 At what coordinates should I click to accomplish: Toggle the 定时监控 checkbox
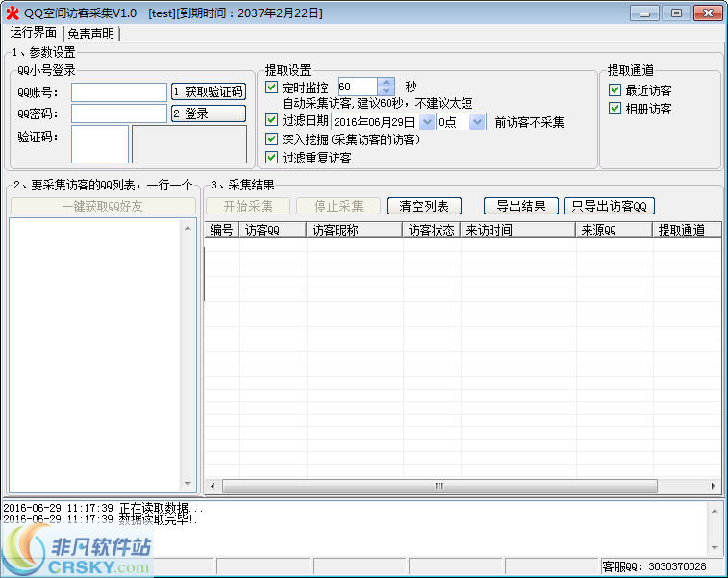pos(271,87)
